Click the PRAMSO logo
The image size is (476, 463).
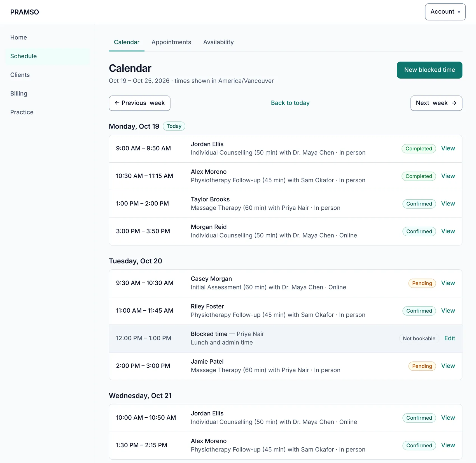point(25,12)
